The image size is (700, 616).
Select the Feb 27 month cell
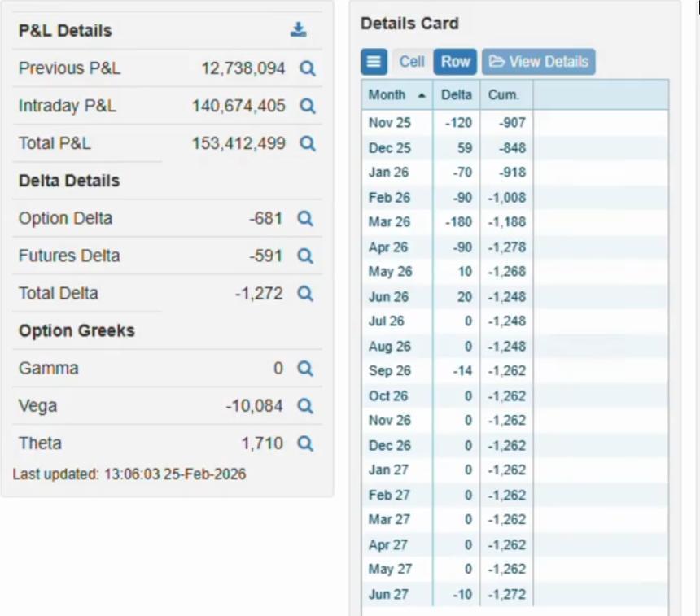tap(397, 495)
